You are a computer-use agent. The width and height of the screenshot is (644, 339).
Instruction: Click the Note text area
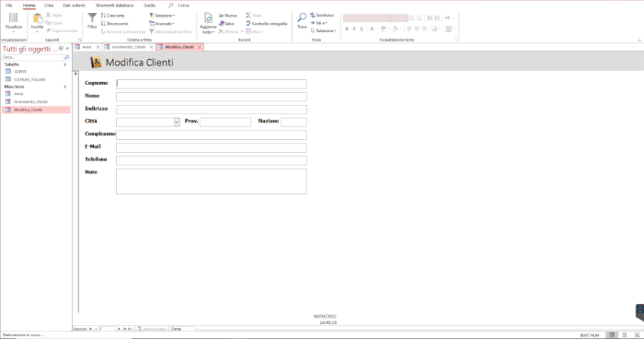211,181
